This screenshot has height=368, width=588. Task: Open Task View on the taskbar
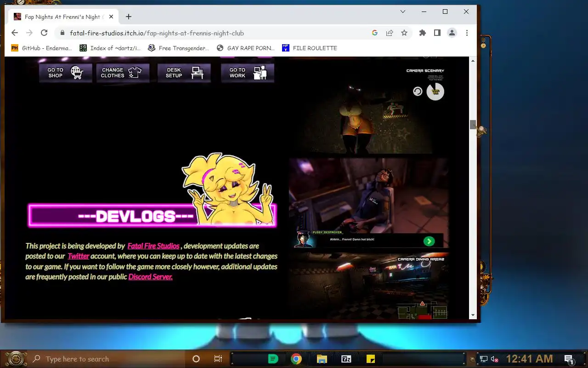[218, 359]
